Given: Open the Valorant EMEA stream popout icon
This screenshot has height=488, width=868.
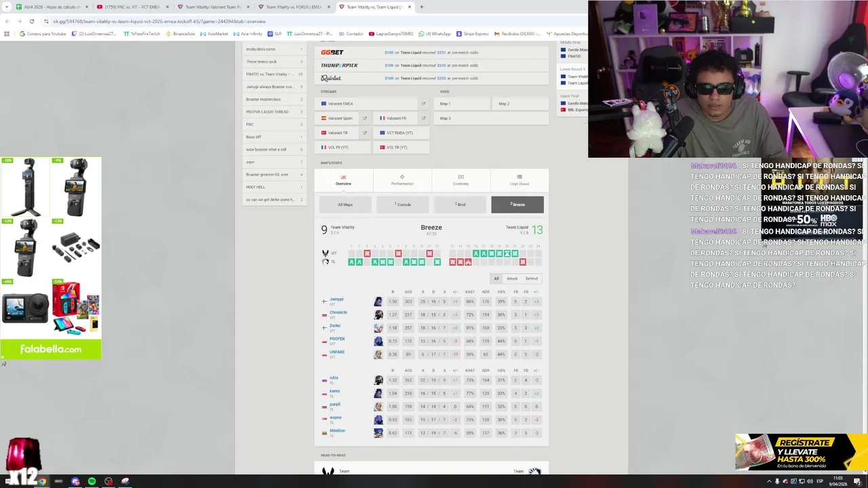Looking at the screenshot, I should (423, 104).
